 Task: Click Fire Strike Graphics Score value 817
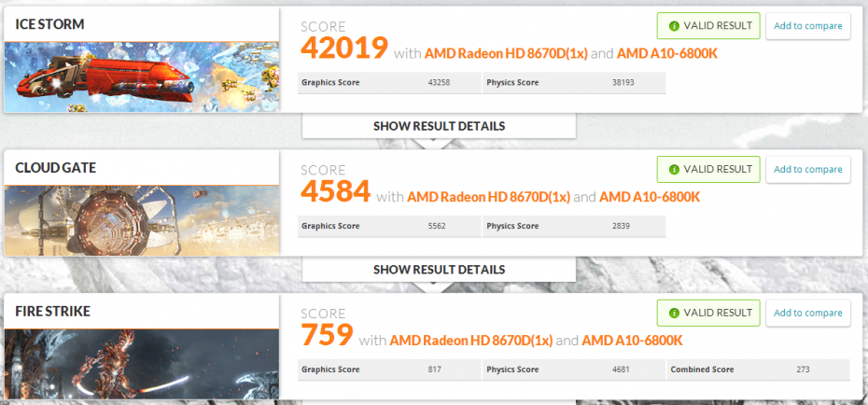435,370
